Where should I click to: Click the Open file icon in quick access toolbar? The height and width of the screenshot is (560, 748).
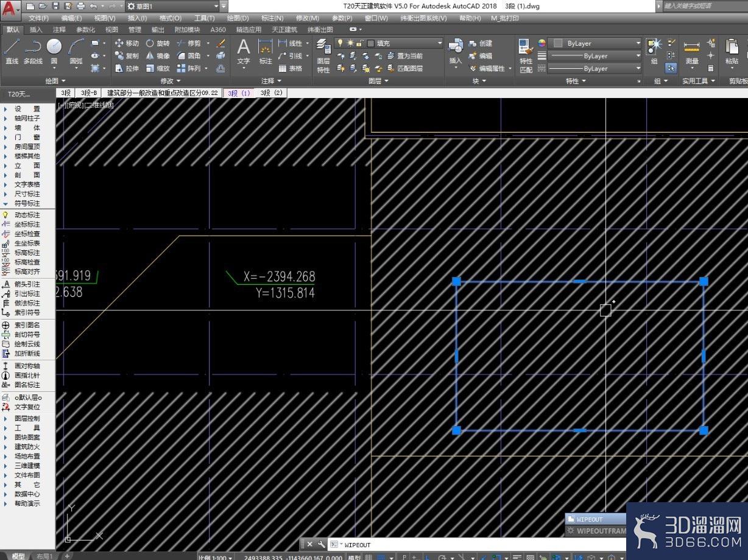[x=44, y=6]
